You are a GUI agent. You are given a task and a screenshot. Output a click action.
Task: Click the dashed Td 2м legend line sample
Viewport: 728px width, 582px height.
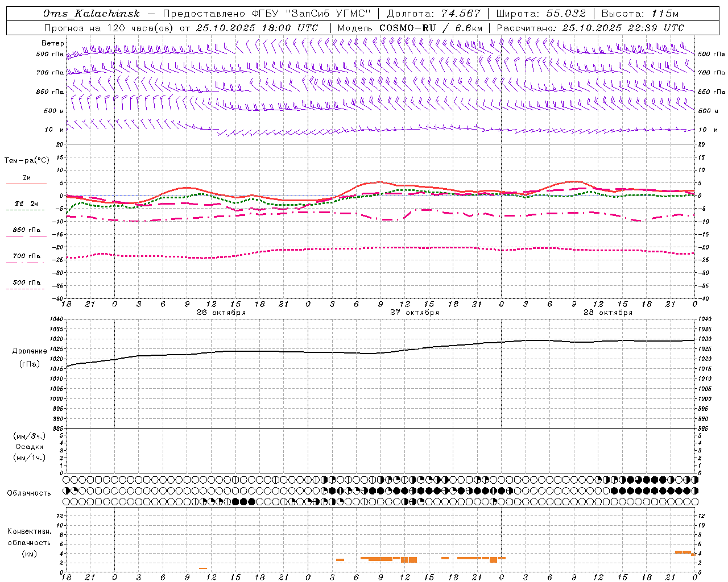tap(25, 210)
